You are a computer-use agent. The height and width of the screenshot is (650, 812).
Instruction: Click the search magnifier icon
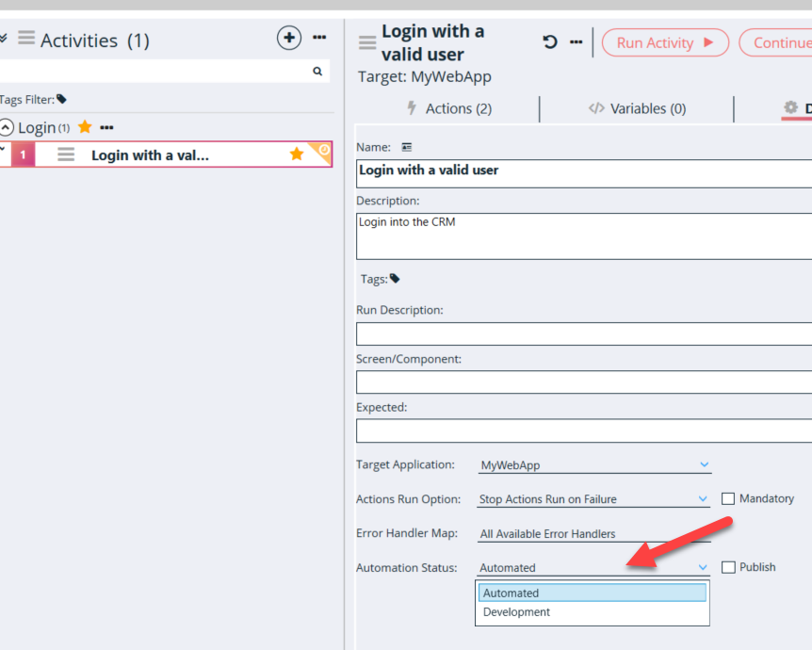pyautogui.click(x=317, y=72)
